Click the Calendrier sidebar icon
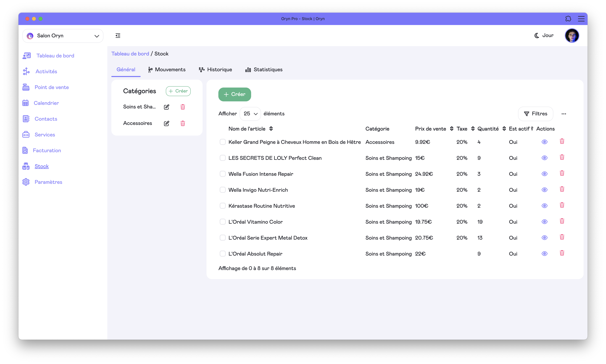This screenshot has height=364, width=606. tap(26, 103)
